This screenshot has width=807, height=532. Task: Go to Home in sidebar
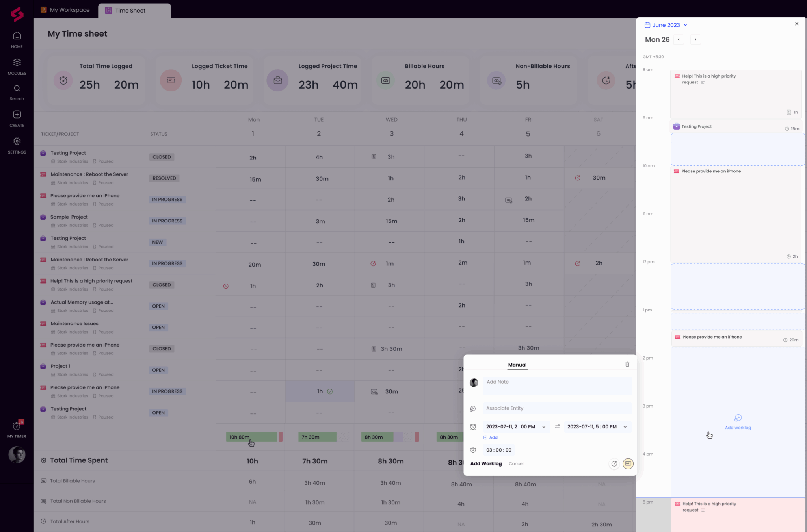(x=17, y=36)
